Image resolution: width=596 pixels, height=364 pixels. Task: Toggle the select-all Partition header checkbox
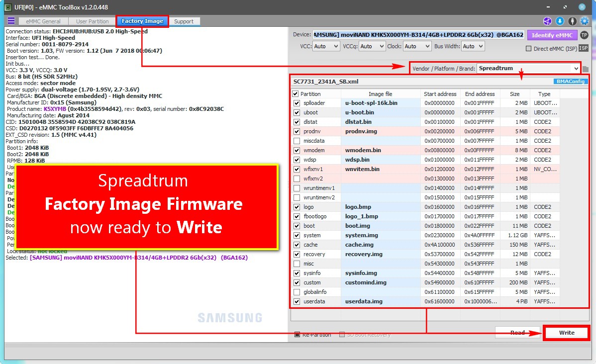[296, 94]
